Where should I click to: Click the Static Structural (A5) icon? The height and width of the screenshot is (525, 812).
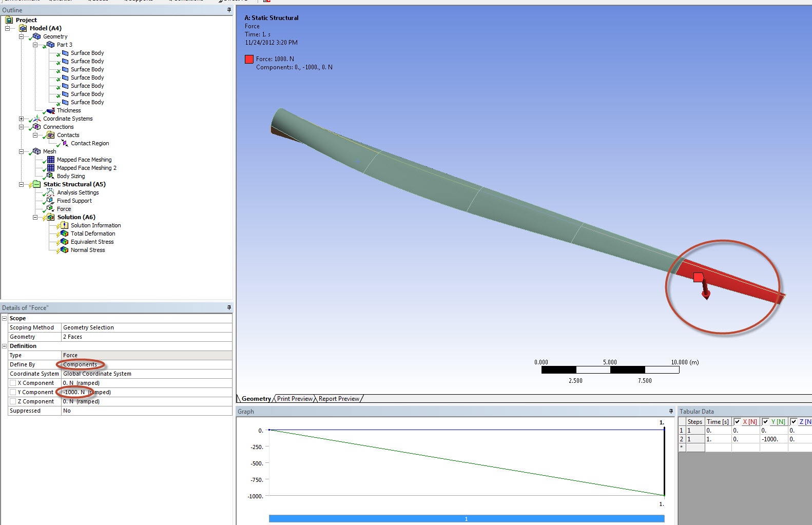36,184
